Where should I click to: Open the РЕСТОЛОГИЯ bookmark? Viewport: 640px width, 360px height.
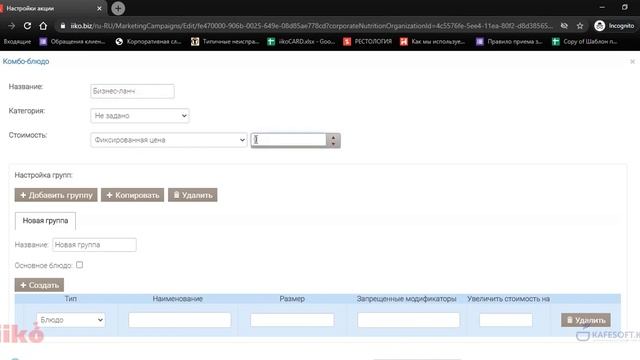point(368,41)
